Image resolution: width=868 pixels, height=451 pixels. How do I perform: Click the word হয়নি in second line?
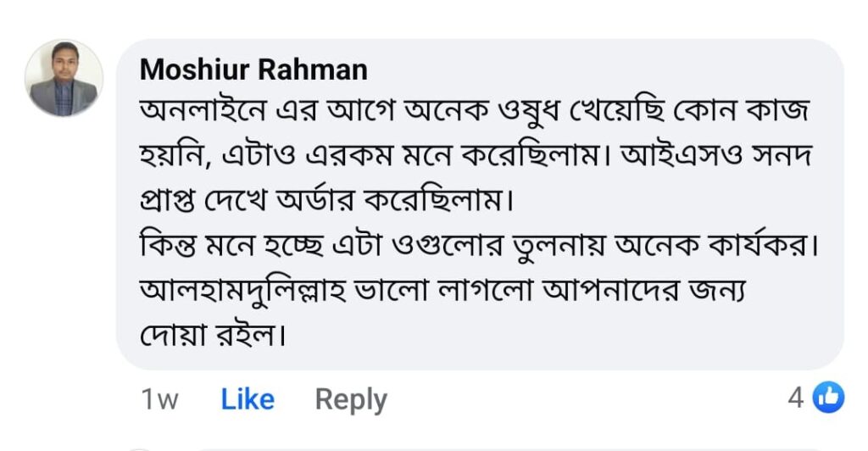tap(175, 154)
